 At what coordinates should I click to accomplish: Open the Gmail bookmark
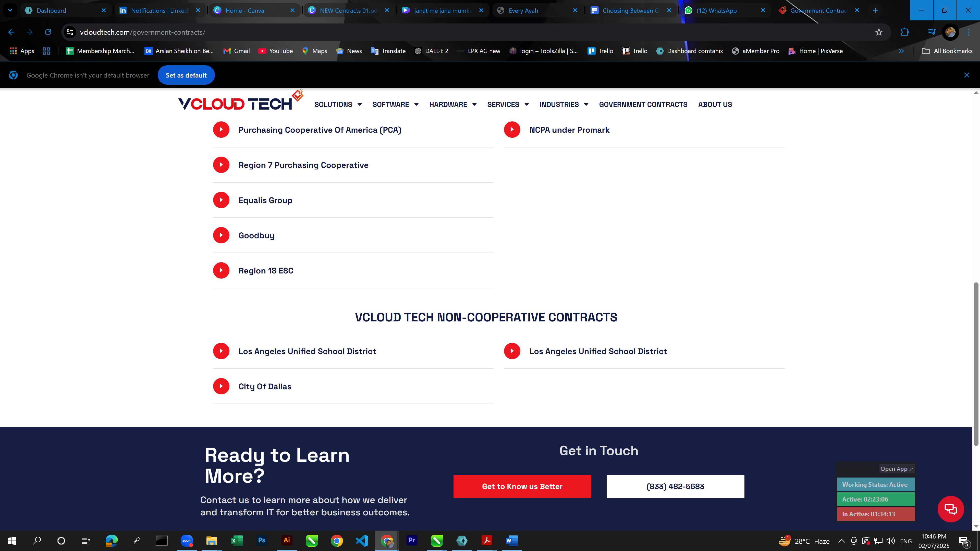236,51
